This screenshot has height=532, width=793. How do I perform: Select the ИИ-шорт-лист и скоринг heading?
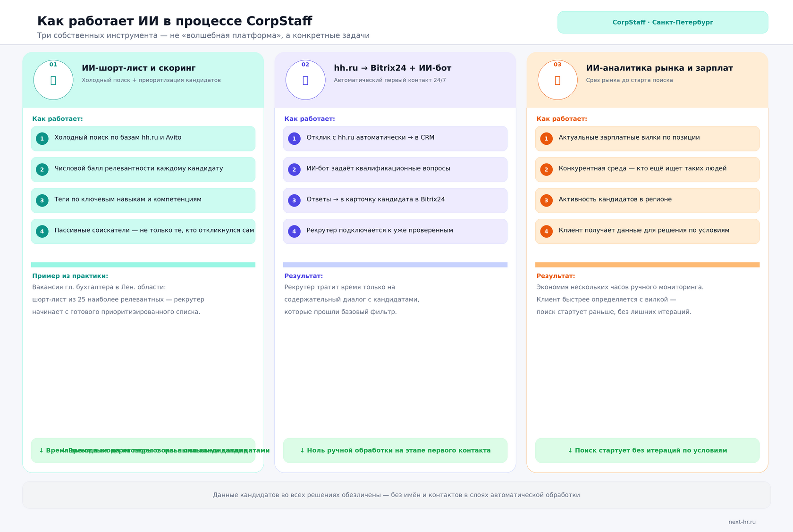(x=138, y=68)
